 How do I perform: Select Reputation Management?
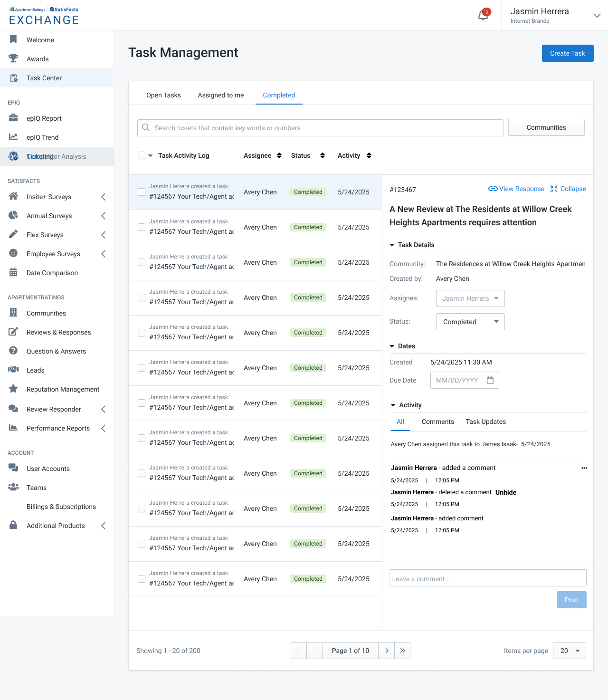pyautogui.click(x=62, y=389)
